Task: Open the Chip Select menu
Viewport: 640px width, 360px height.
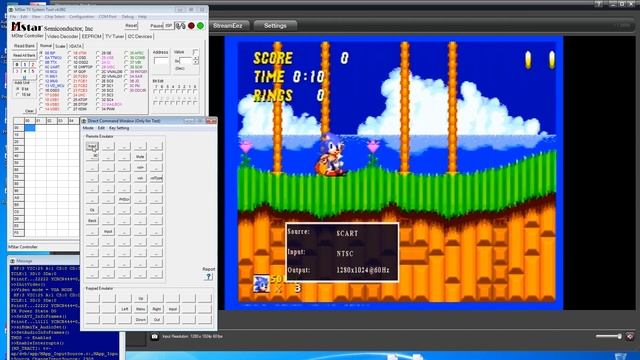Action: (x=55, y=17)
